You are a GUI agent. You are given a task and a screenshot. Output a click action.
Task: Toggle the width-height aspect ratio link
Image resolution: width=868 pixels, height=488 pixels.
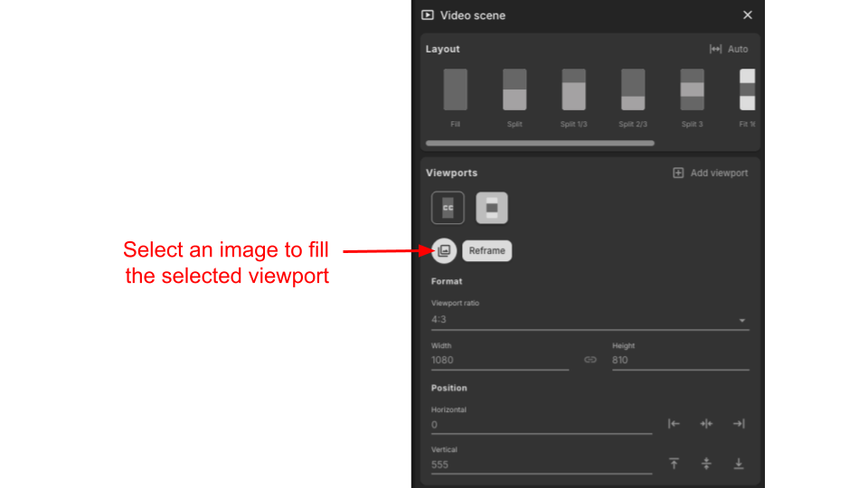(x=590, y=360)
